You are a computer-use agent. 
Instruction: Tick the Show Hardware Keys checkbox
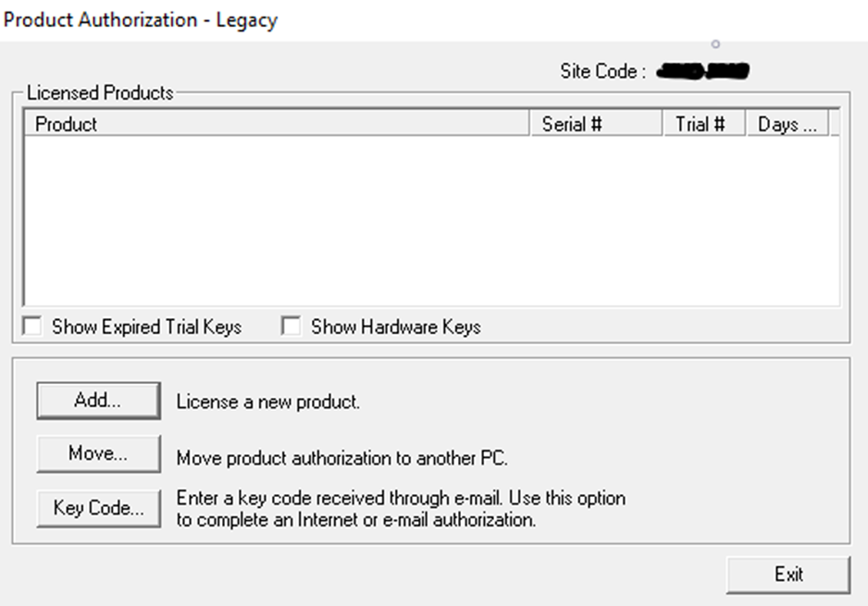coord(291,326)
